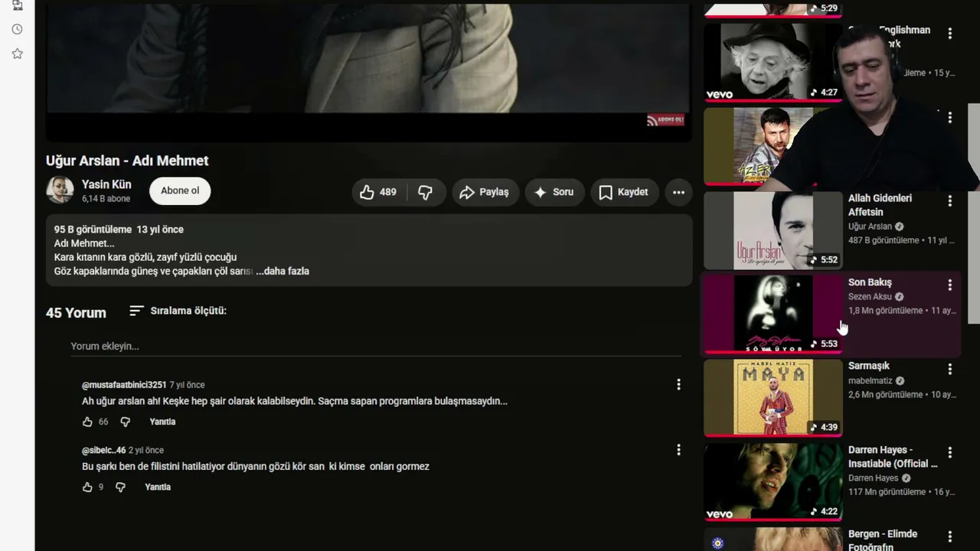Click comment text starting Ah uğur arslan ah
The height and width of the screenshot is (551, 980).
295,401
